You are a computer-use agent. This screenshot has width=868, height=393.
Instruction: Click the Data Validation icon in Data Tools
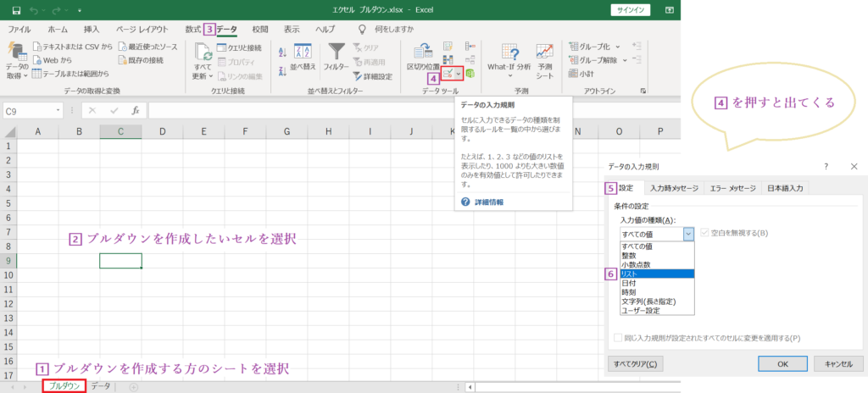[448, 74]
